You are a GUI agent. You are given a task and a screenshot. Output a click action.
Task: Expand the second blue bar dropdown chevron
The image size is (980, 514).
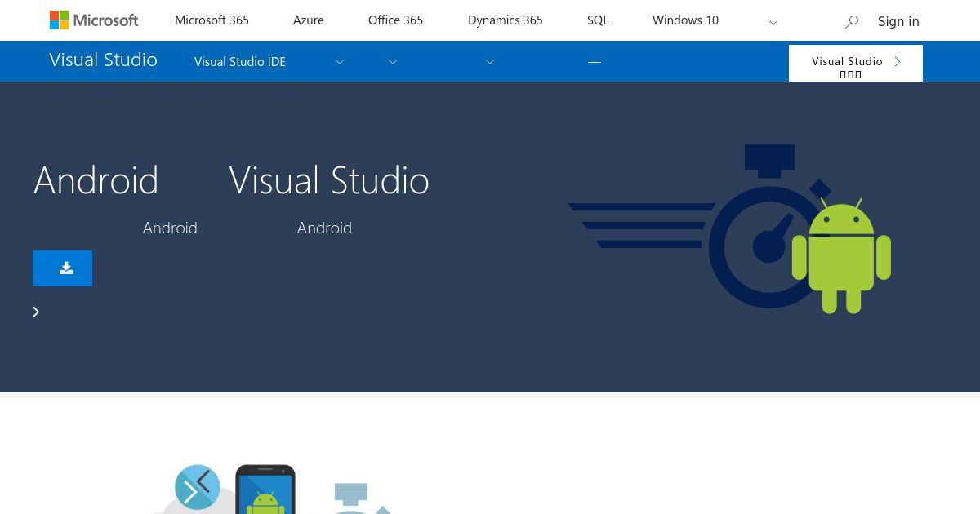(393, 61)
